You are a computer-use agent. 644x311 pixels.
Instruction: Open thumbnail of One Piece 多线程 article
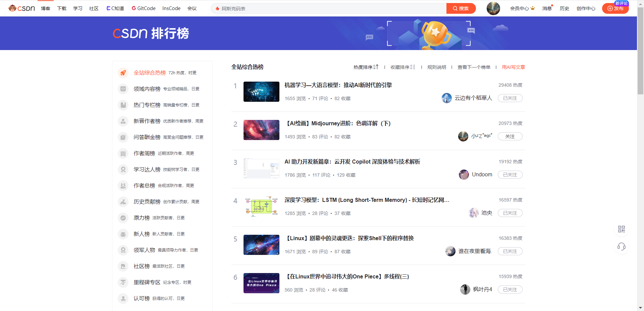[x=261, y=283]
